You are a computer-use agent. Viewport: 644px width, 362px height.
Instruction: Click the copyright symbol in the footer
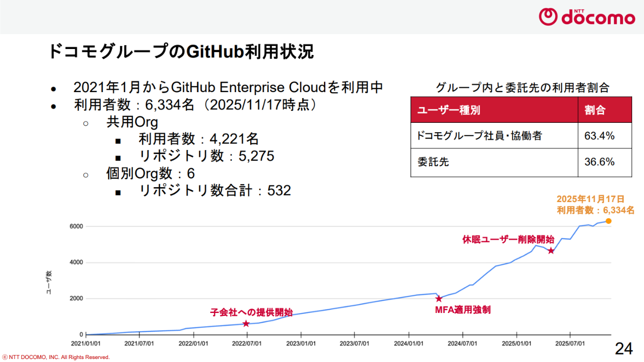point(5,357)
